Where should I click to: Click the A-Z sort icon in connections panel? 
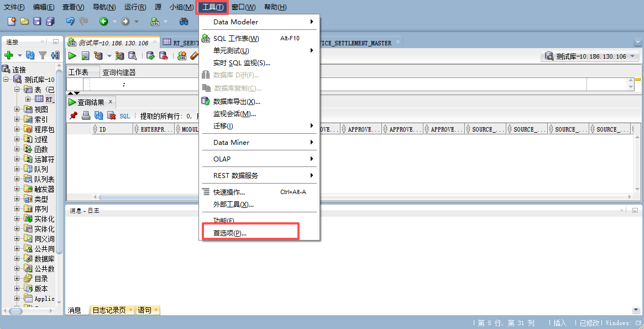coord(55,55)
